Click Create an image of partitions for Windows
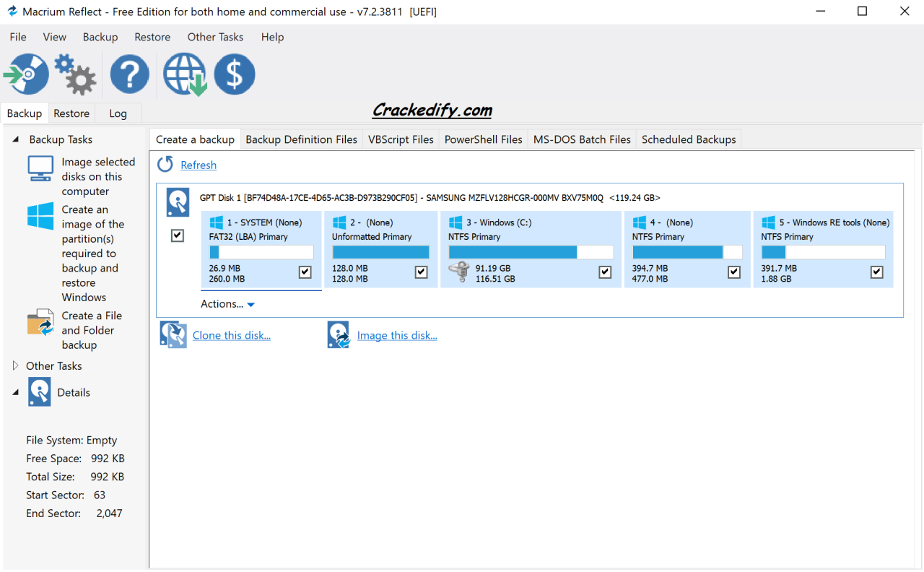 (x=93, y=253)
